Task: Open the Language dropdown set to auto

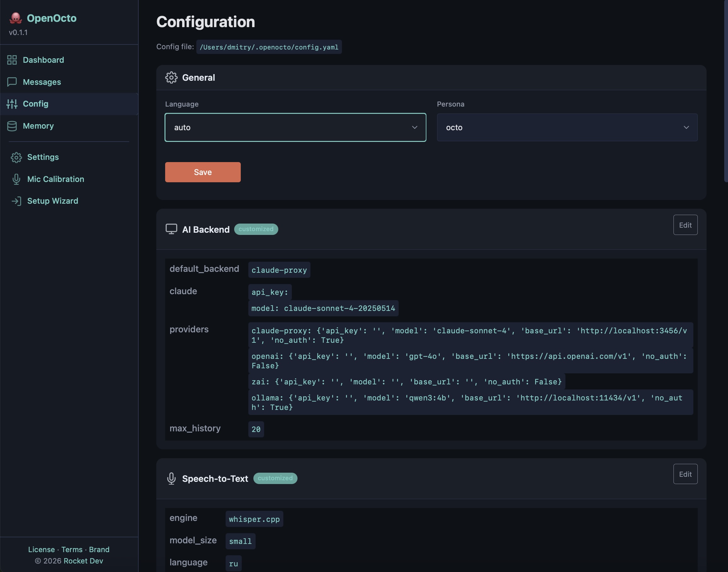Action: [295, 127]
